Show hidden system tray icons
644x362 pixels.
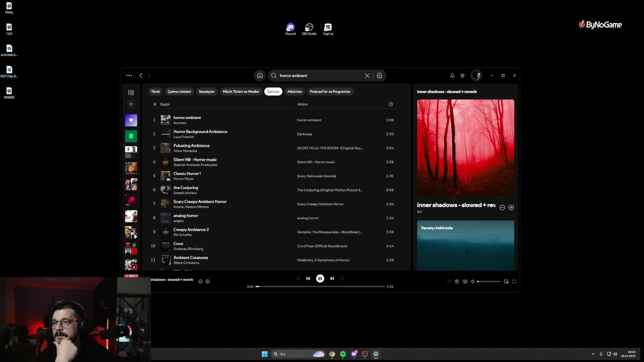(593, 354)
